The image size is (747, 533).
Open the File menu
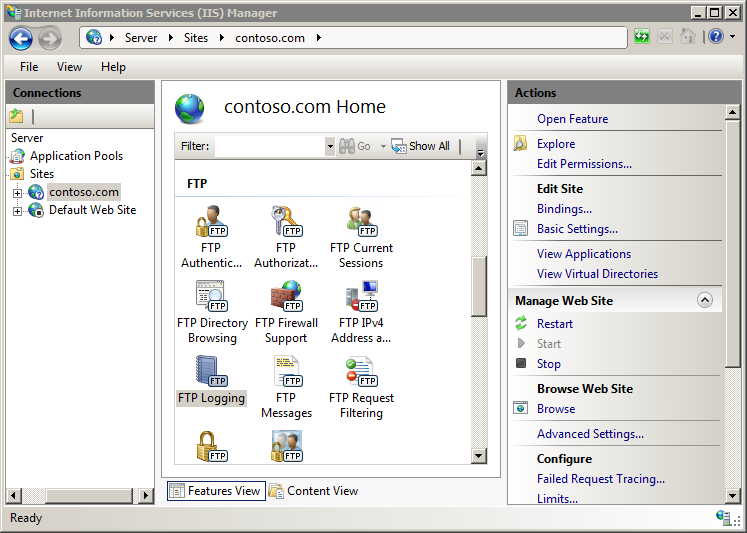[x=29, y=67]
